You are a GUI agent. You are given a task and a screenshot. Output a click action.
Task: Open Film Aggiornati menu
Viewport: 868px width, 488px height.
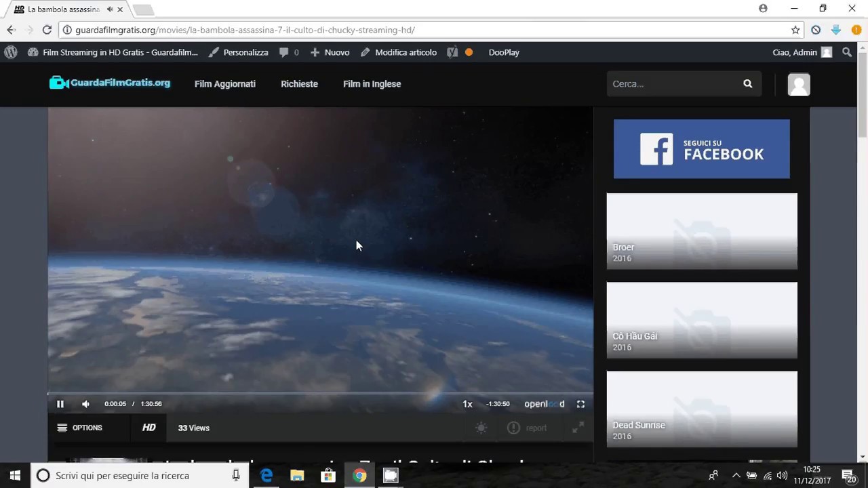pos(225,84)
